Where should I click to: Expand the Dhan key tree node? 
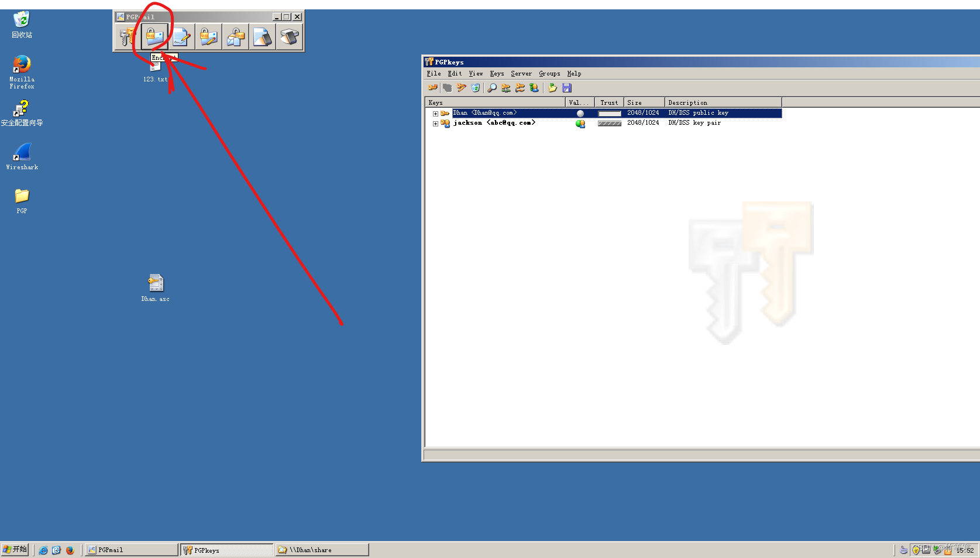coord(435,114)
